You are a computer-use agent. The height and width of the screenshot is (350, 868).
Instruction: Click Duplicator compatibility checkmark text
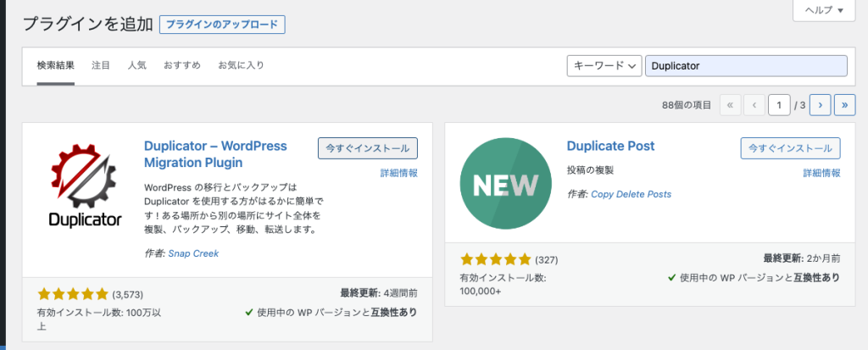point(331,313)
